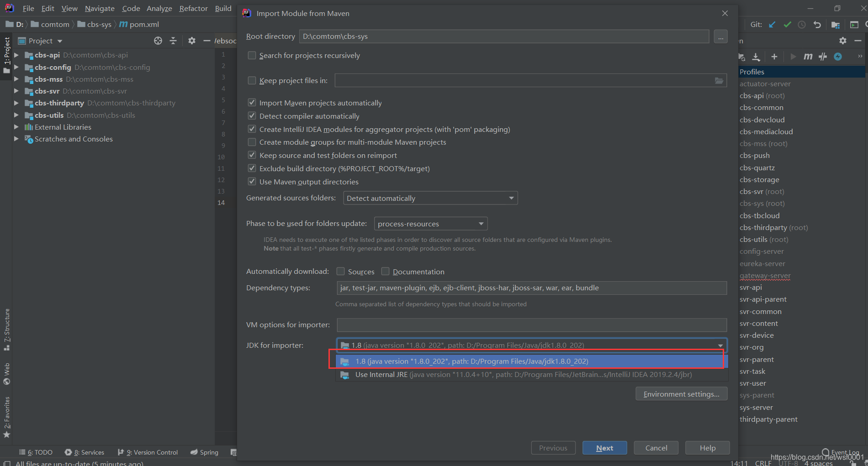The height and width of the screenshot is (466, 868).
Task: Click locate file target icon in Project panel
Action: point(158,41)
